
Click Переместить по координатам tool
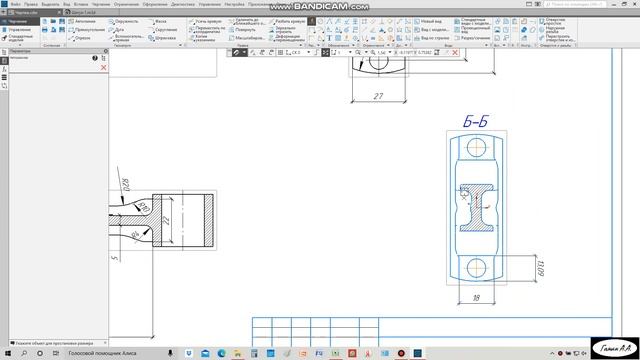click(207, 29)
